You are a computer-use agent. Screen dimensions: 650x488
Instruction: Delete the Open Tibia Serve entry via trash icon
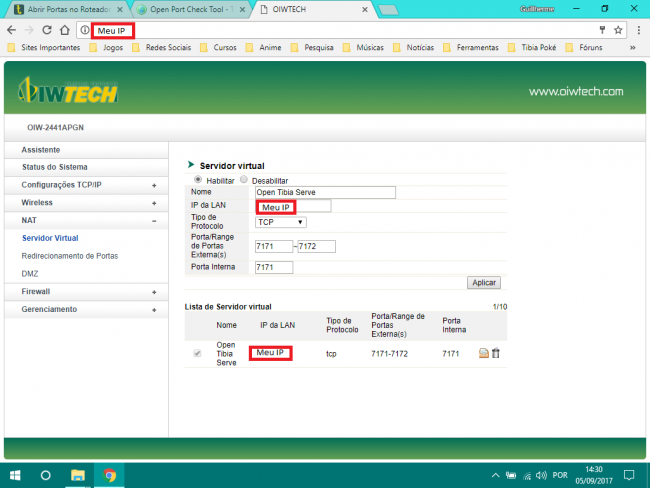[x=496, y=353]
